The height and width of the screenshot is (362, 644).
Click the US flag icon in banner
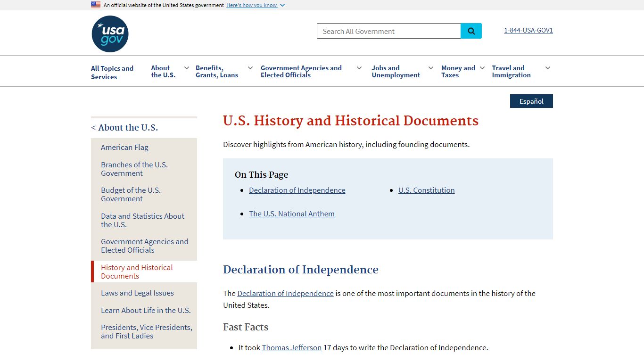(x=96, y=5)
